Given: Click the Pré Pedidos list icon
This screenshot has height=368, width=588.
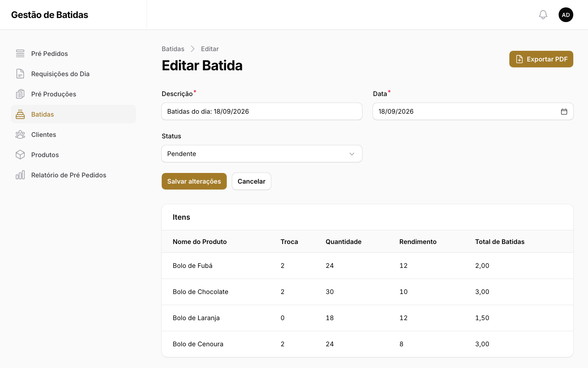Looking at the screenshot, I should coord(20,53).
